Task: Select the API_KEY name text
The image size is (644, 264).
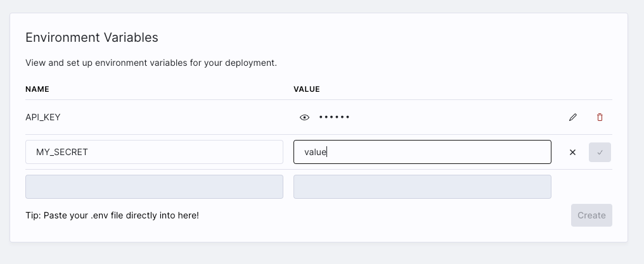Action: point(42,117)
